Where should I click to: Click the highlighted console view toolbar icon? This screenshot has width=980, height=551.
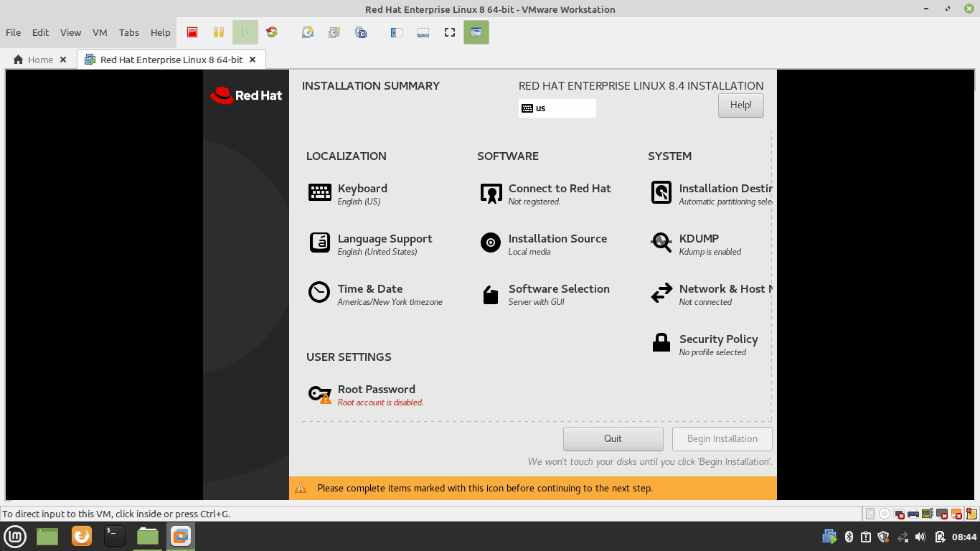[476, 32]
